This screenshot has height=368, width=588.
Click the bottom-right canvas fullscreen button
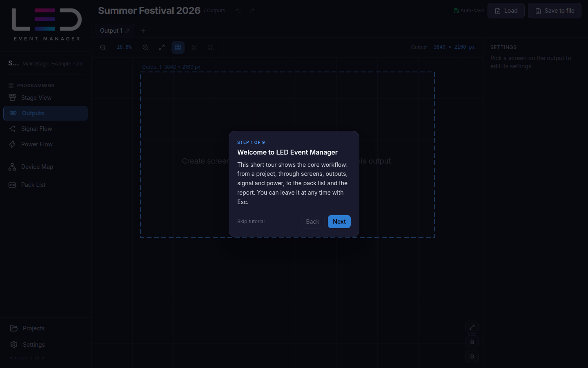point(472,327)
